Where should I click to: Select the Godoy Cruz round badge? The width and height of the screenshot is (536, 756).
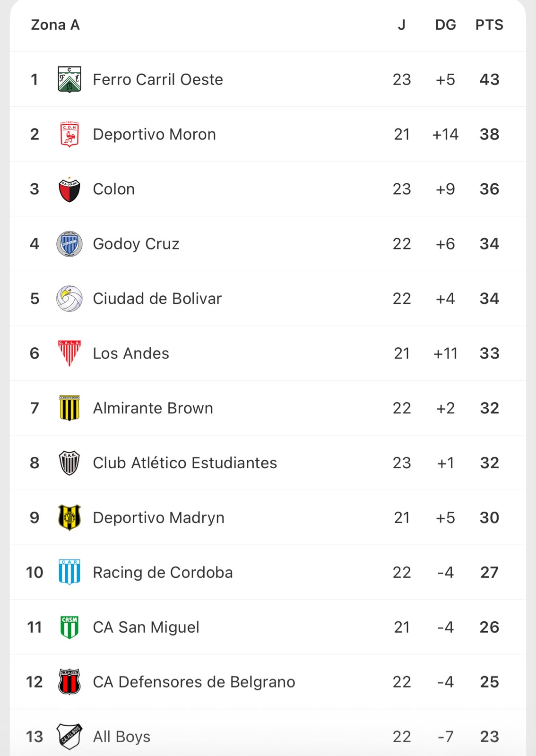[x=69, y=244]
